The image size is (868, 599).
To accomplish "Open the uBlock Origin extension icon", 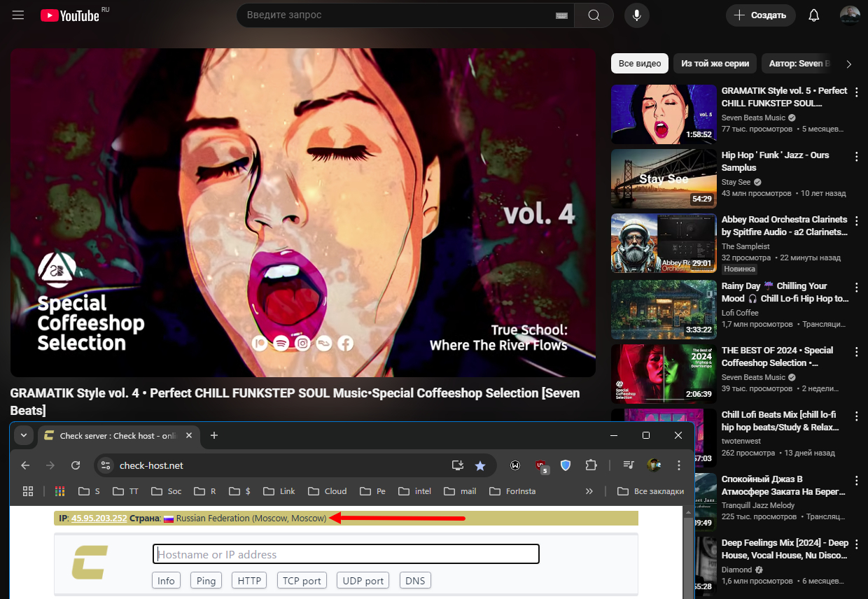I will 540,465.
